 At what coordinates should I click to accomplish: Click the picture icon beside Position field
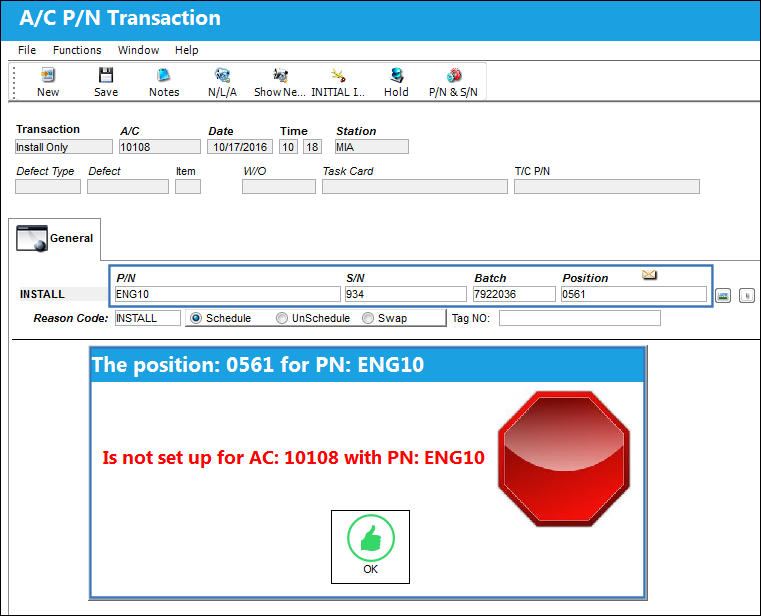click(723, 295)
